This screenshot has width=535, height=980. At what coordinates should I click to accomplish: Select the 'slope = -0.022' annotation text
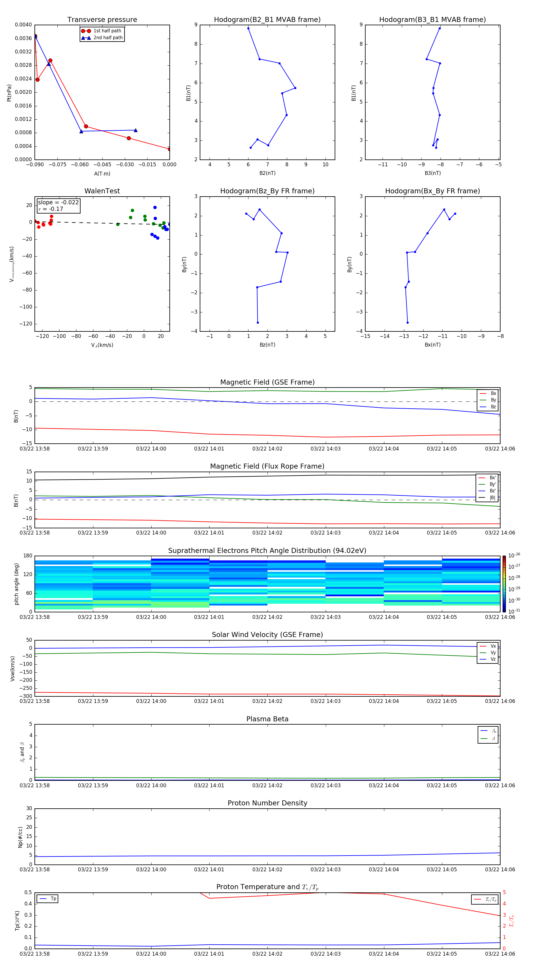pyautogui.click(x=58, y=203)
